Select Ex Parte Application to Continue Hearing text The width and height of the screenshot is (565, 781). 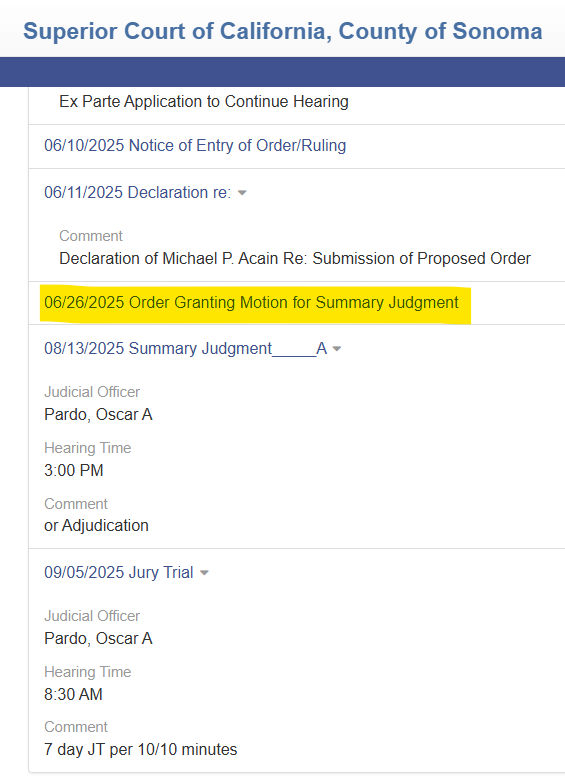coord(204,101)
